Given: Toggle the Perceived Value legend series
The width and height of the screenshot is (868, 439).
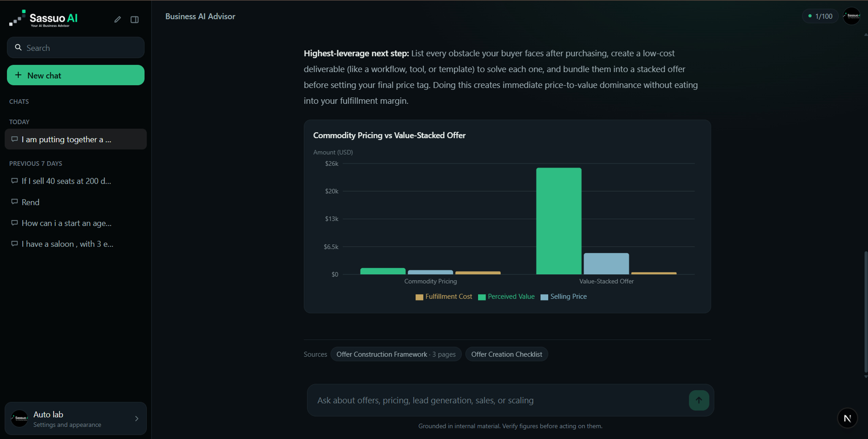Looking at the screenshot, I should (506, 297).
